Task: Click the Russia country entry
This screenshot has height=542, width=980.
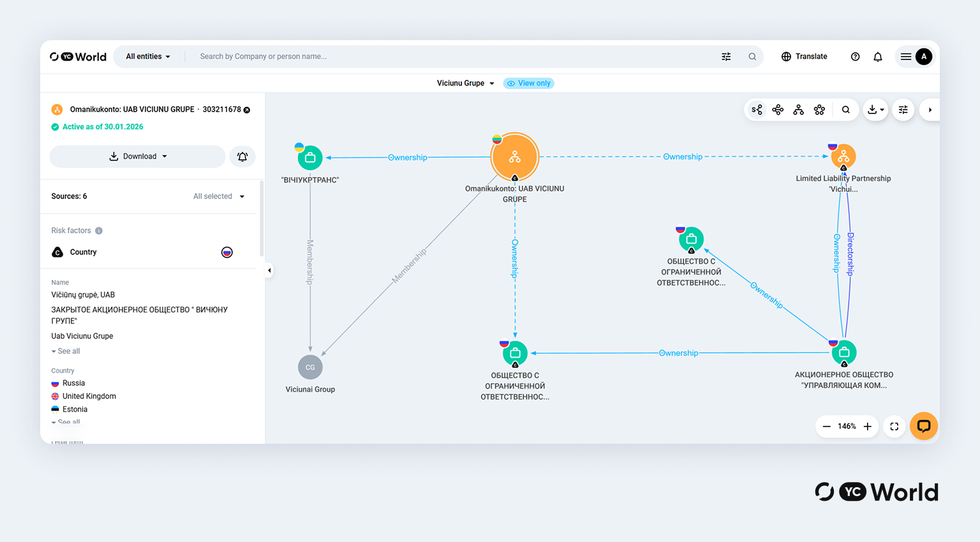Action: pyautogui.click(x=68, y=383)
